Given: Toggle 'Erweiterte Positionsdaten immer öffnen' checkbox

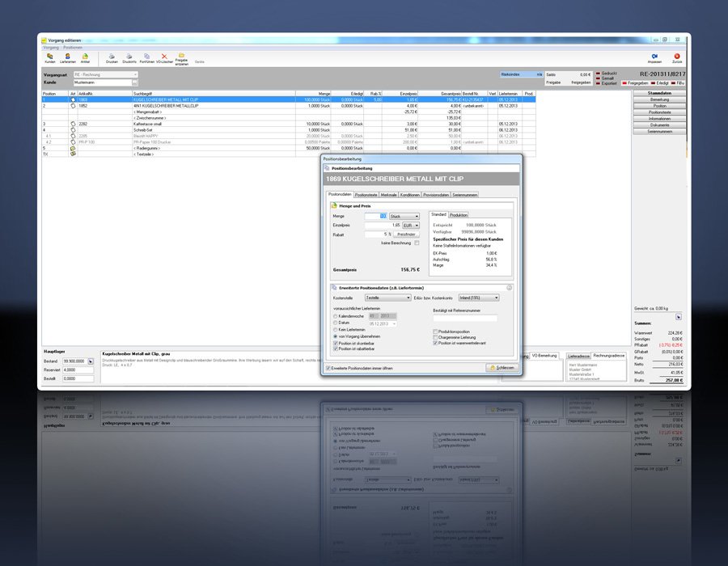Looking at the screenshot, I should pos(328,369).
